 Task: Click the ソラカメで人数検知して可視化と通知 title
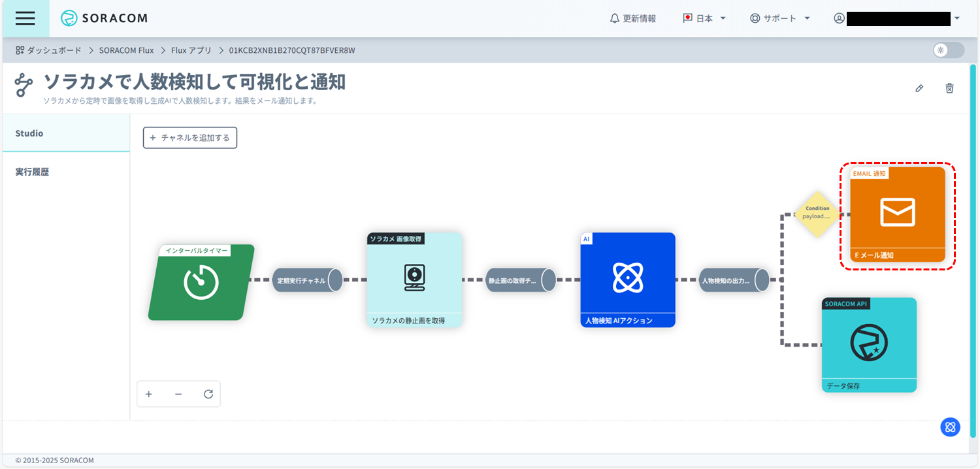tap(195, 82)
